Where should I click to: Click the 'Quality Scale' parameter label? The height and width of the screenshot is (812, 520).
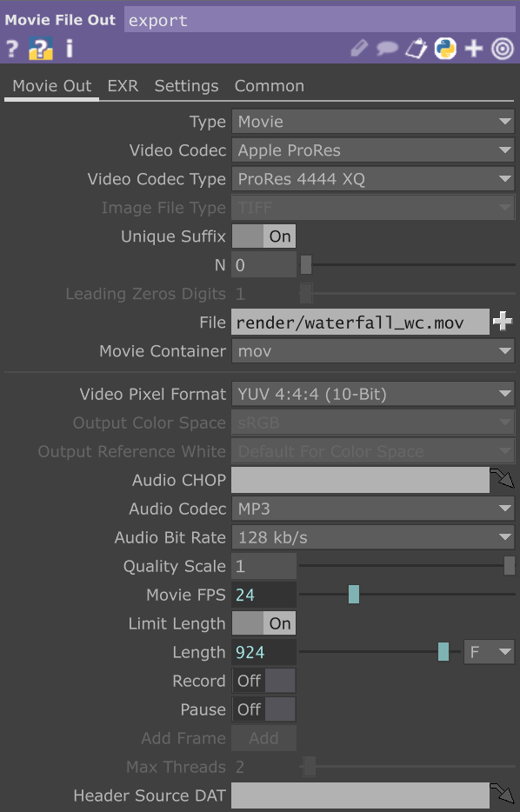click(175, 567)
